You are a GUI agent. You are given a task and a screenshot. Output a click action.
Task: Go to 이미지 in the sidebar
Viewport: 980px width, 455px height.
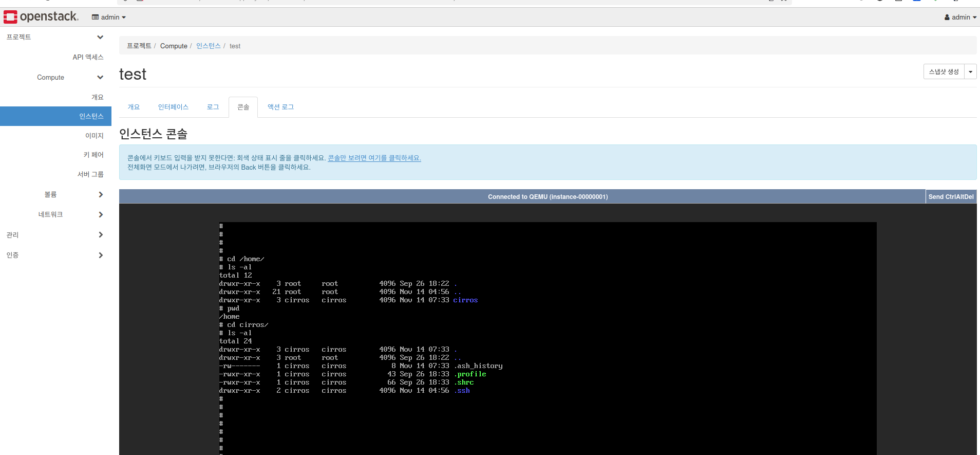tap(94, 136)
